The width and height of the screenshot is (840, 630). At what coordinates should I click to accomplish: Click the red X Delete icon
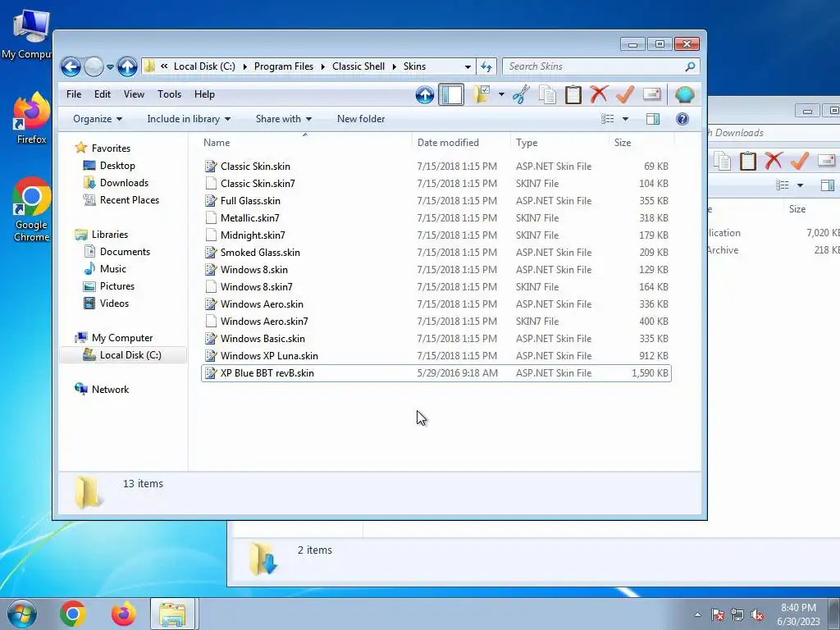pyautogui.click(x=599, y=95)
